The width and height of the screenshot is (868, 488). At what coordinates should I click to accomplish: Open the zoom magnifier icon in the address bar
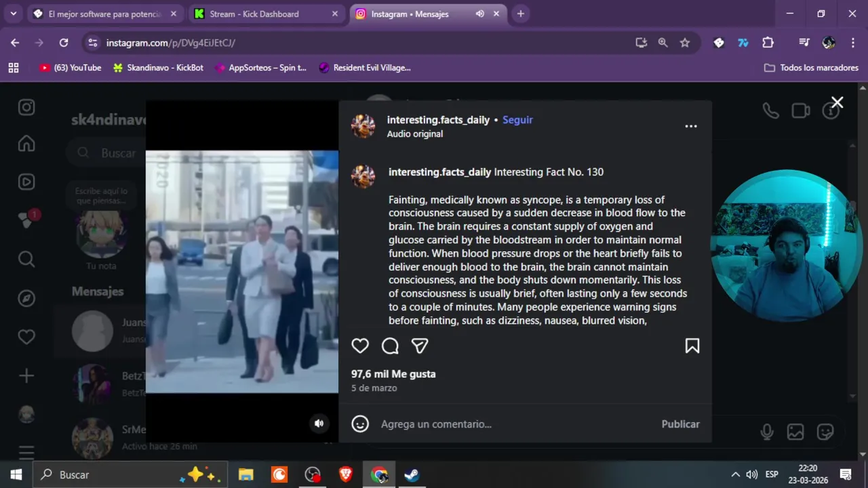[663, 43]
